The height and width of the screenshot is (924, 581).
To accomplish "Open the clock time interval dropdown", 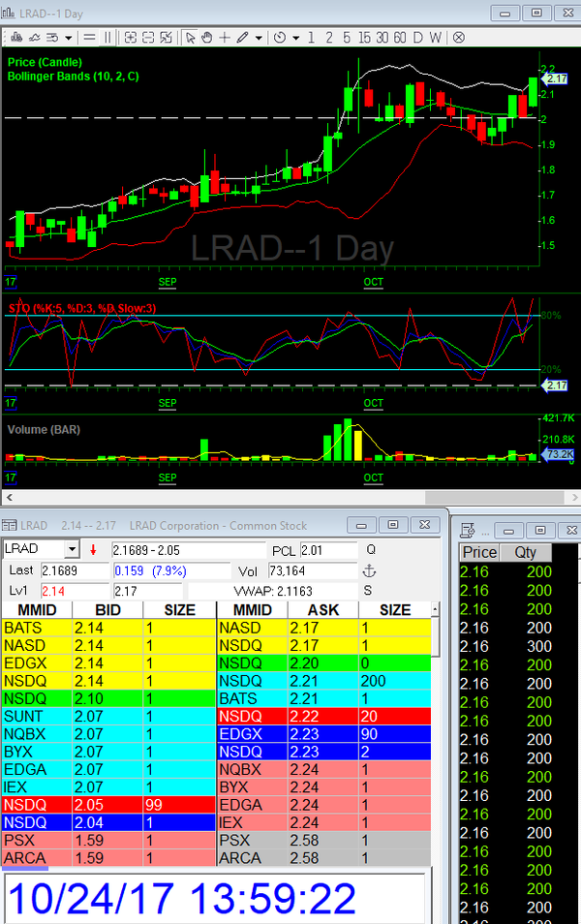I will 294,37.
